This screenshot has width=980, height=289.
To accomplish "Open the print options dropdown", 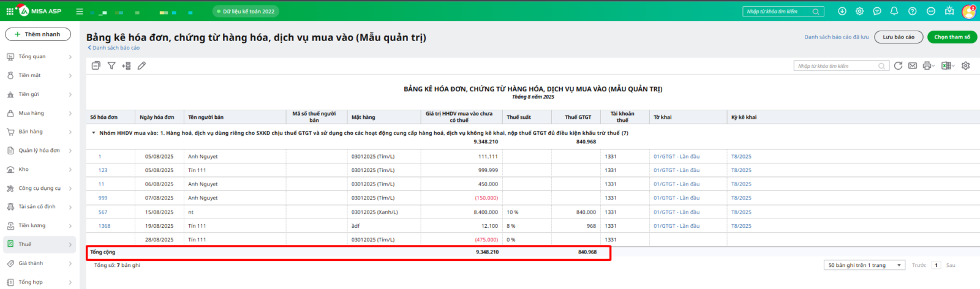I will pos(929,66).
